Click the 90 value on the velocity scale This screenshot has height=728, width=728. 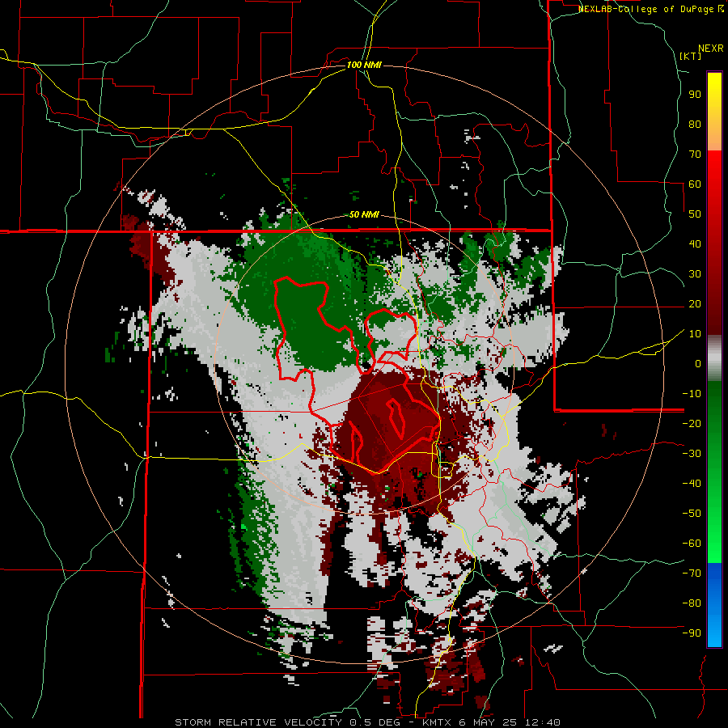click(x=695, y=95)
